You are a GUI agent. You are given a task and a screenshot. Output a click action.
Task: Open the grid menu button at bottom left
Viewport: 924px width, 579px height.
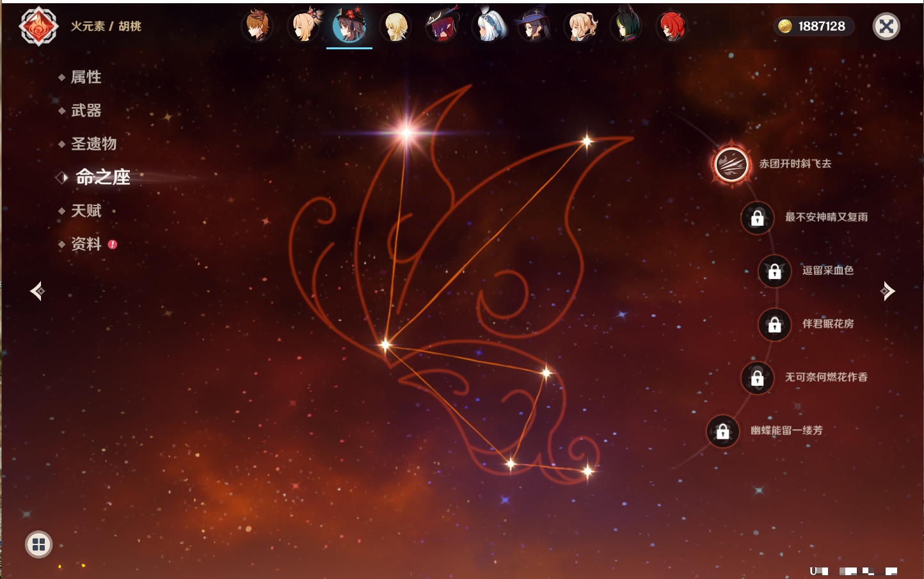tap(38, 544)
